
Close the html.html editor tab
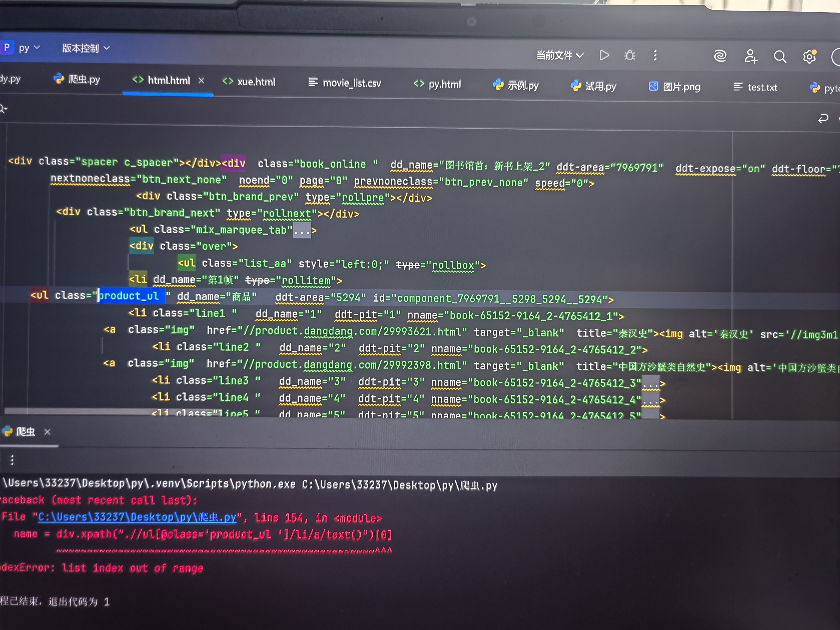pyautogui.click(x=201, y=81)
